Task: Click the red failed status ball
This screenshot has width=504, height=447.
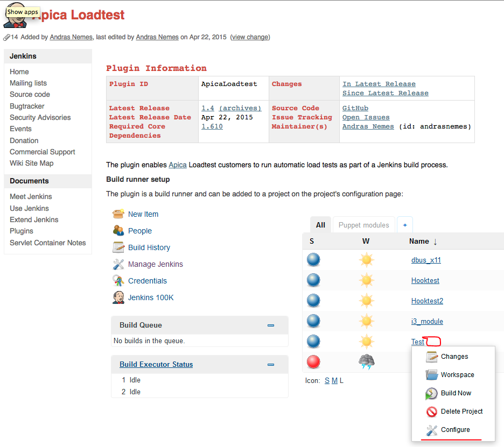Action: pyautogui.click(x=313, y=361)
